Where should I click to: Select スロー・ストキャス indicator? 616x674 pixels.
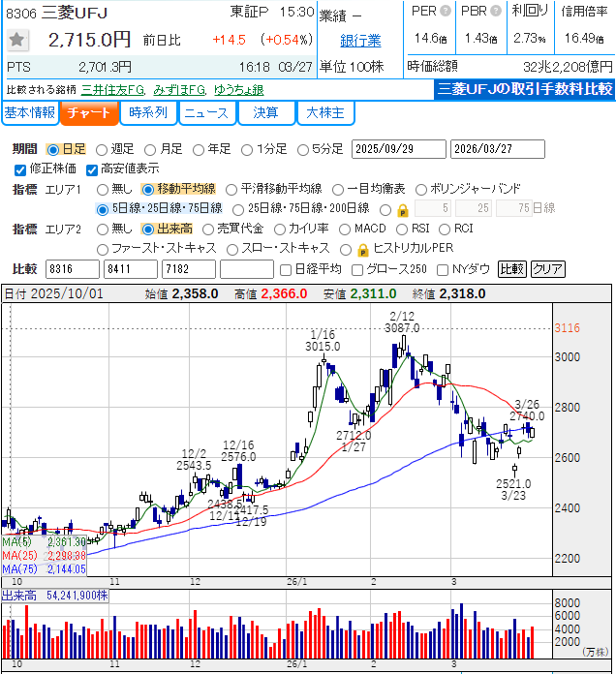(x=232, y=249)
